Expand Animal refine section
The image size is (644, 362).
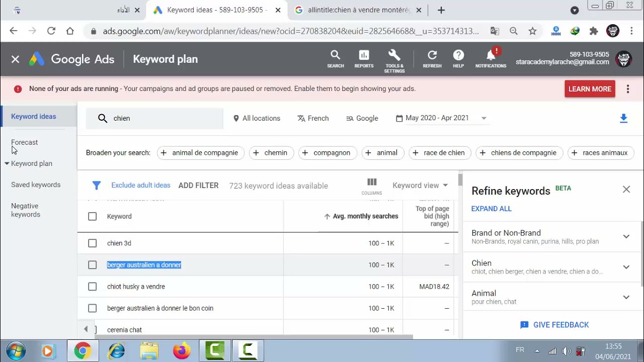click(626, 297)
